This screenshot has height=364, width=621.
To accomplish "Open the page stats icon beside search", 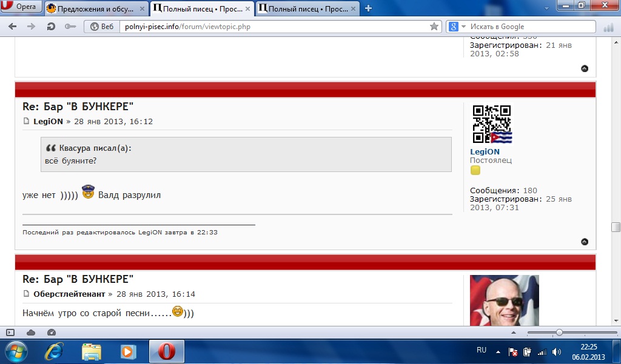I will (x=608, y=27).
